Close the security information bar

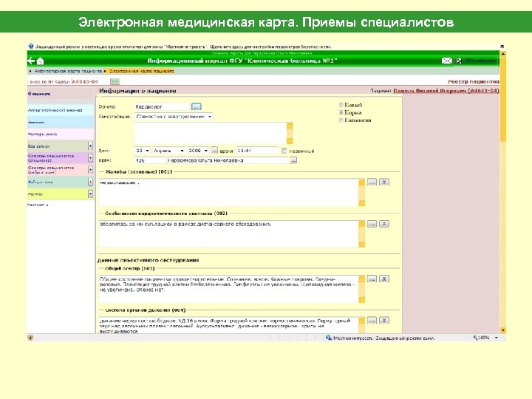502,46
